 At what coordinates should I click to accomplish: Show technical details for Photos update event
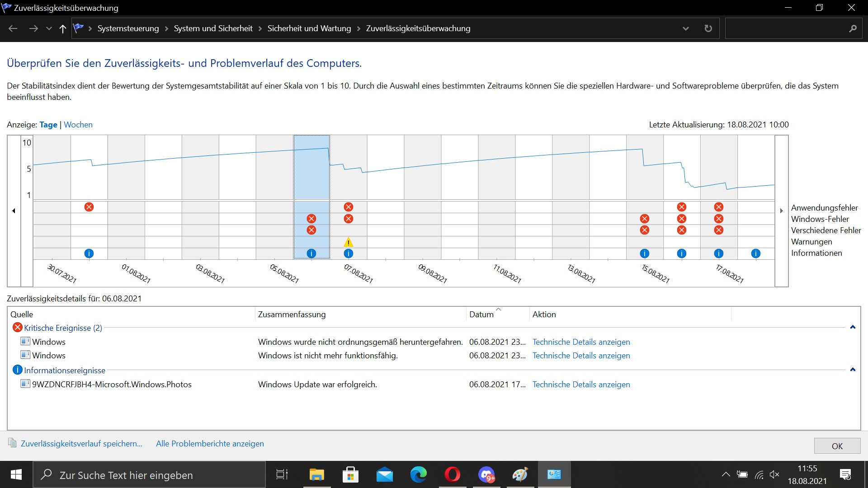[581, 385]
